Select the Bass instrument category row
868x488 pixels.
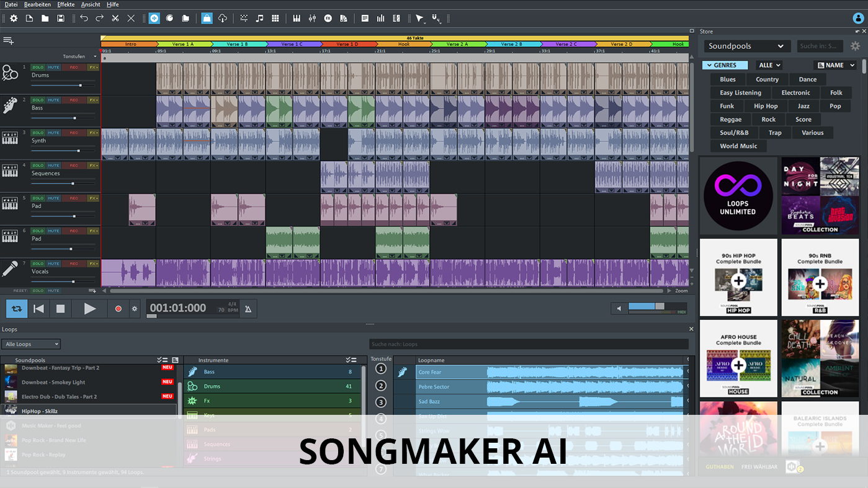point(272,372)
